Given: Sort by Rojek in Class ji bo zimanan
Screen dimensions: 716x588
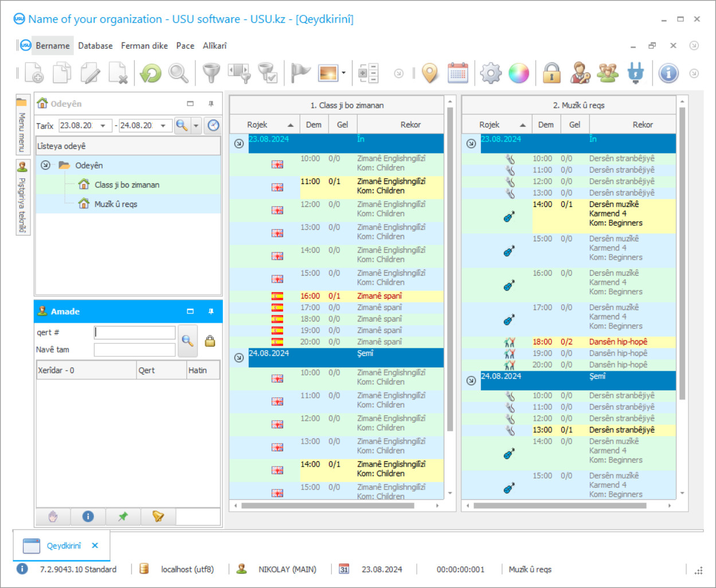Looking at the screenshot, I should (264, 124).
